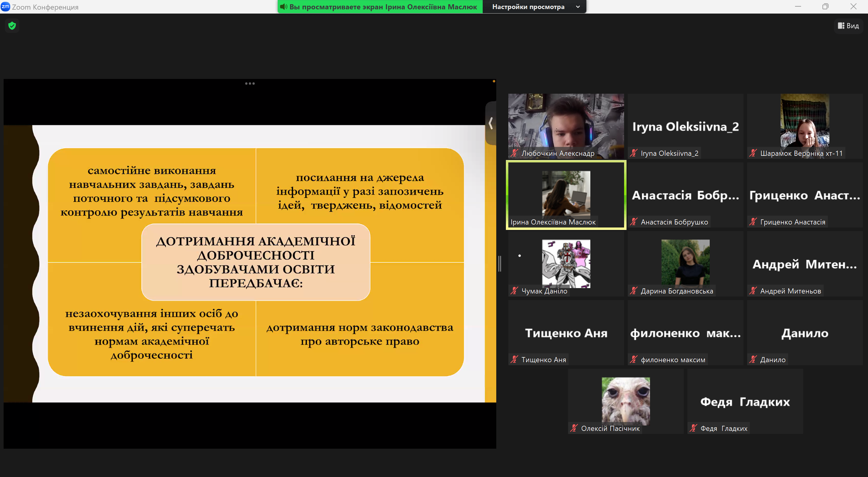Select Тищенко Аня participant tile
This screenshot has height=477, width=868.
tap(566, 333)
